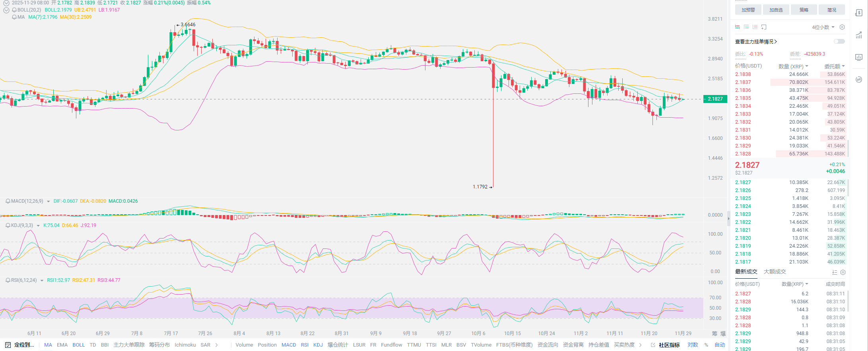This screenshot has height=351, width=868.
Task: Click the 加预警 button
Action: [x=748, y=10]
